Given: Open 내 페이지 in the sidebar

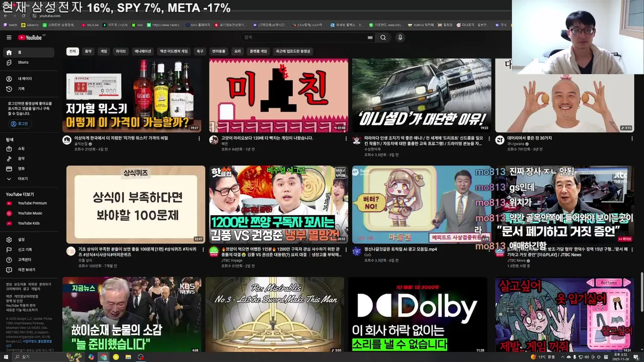Looking at the screenshot, I should tap(29, 79).
